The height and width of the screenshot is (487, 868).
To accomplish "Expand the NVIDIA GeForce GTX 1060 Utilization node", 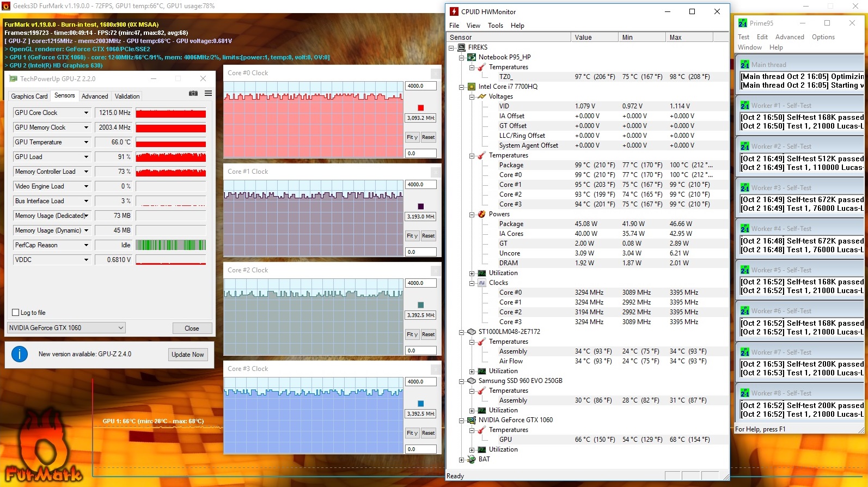I will click(472, 449).
